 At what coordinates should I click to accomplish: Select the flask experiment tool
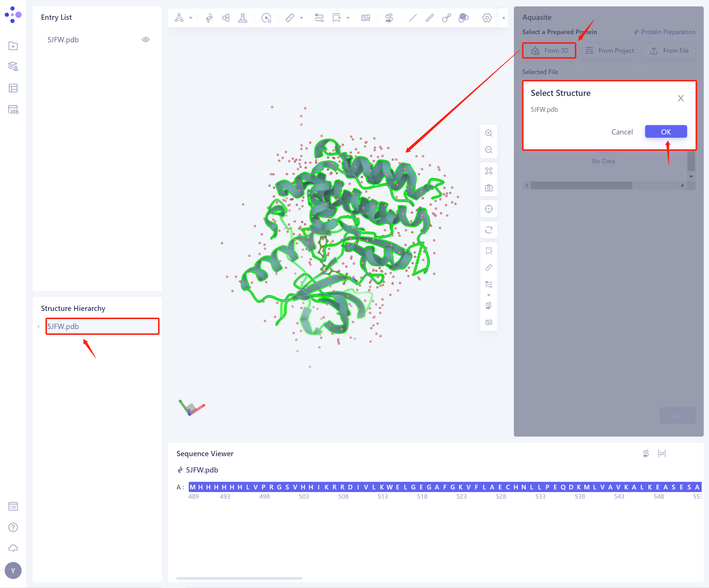click(243, 17)
